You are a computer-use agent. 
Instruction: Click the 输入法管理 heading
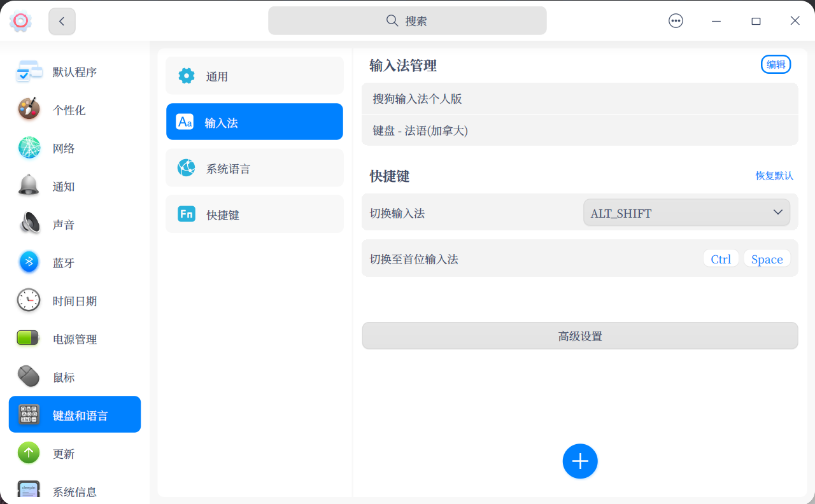pyautogui.click(x=403, y=66)
